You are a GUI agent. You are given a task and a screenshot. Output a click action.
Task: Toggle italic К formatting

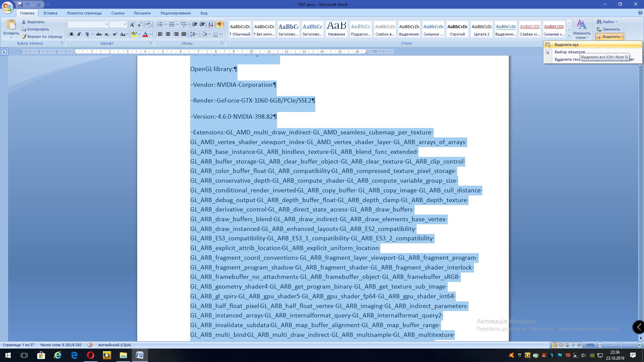pyautogui.click(x=79, y=34)
